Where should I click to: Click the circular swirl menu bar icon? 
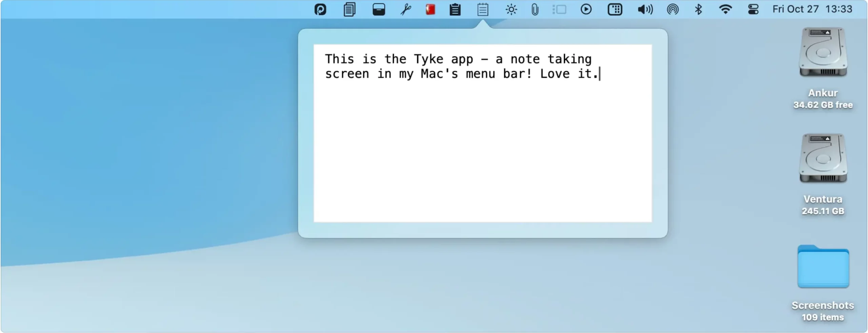(x=320, y=9)
